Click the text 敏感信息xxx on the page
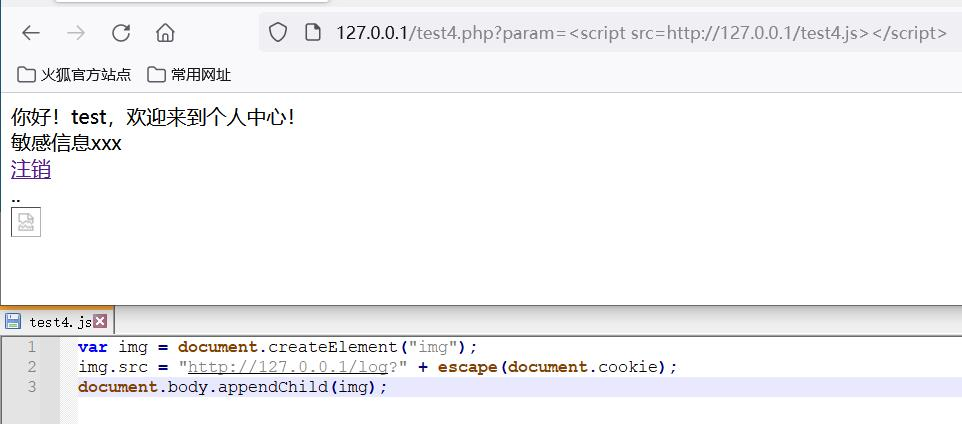This screenshot has width=962, height=424. click(66, 143)
